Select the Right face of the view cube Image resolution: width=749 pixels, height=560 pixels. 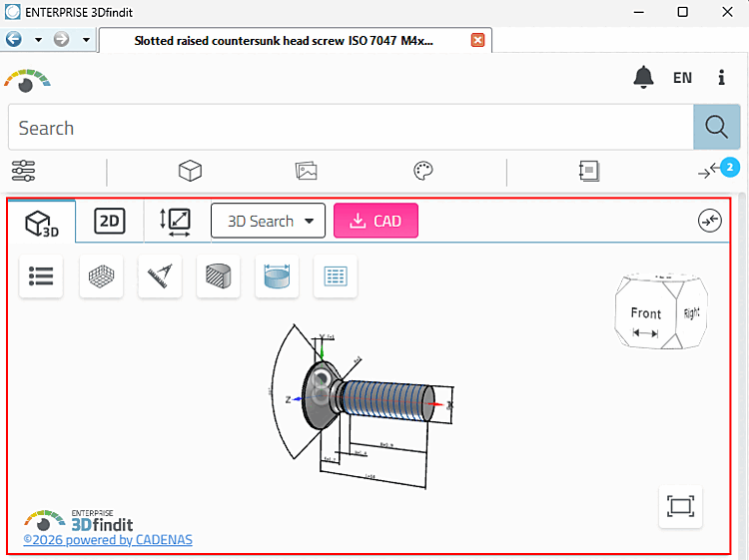692,312
